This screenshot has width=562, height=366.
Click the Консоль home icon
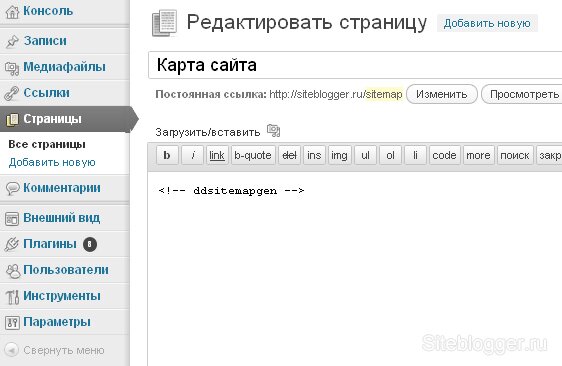[x=12, y=12]
